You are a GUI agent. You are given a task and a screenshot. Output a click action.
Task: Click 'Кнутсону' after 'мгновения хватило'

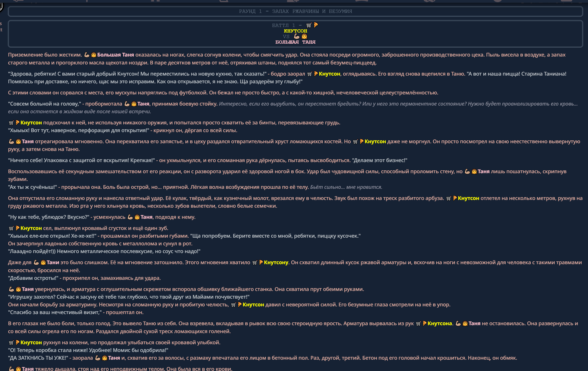click(x=276, y=263)
